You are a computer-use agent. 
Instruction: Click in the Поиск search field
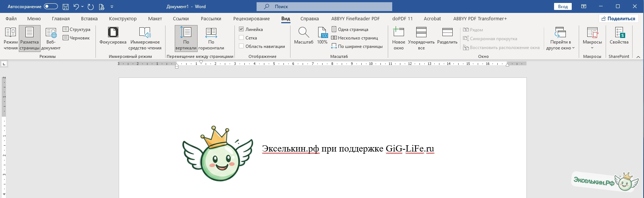tap(324, 7)
